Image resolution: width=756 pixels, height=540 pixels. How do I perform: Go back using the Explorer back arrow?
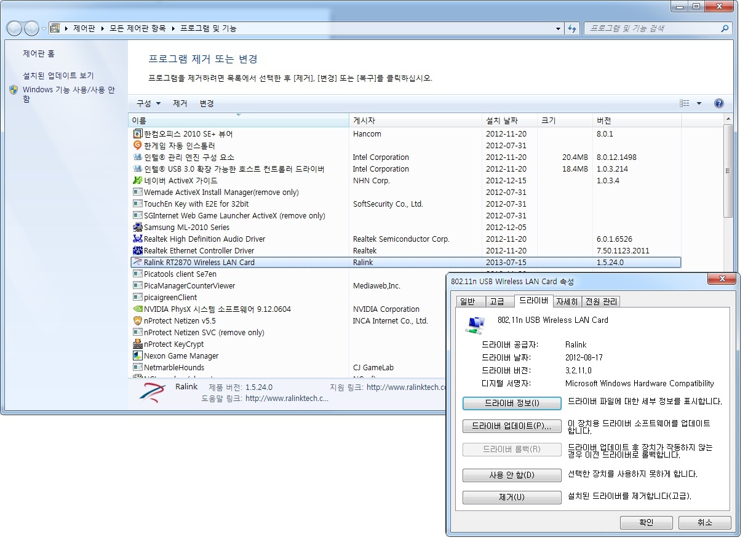(14, 28)
